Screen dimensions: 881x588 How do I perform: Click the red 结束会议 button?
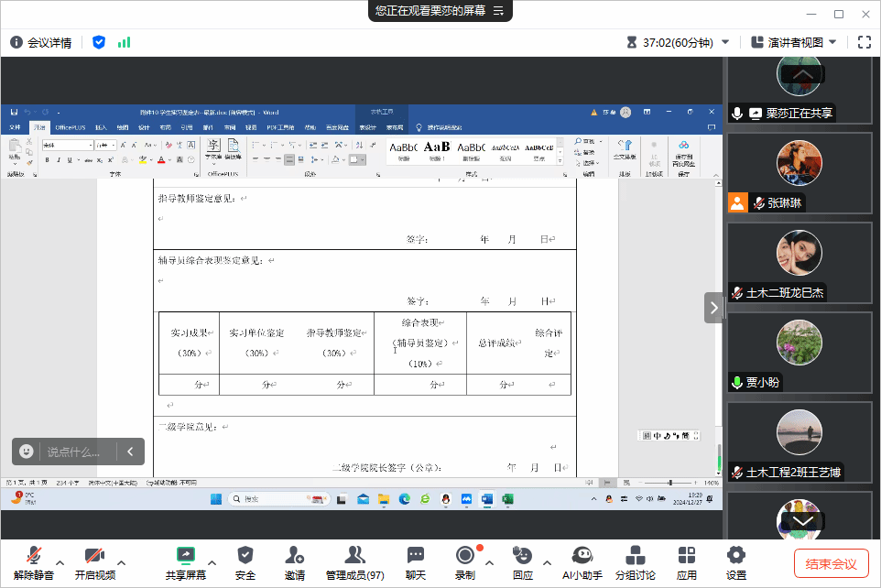831,563
